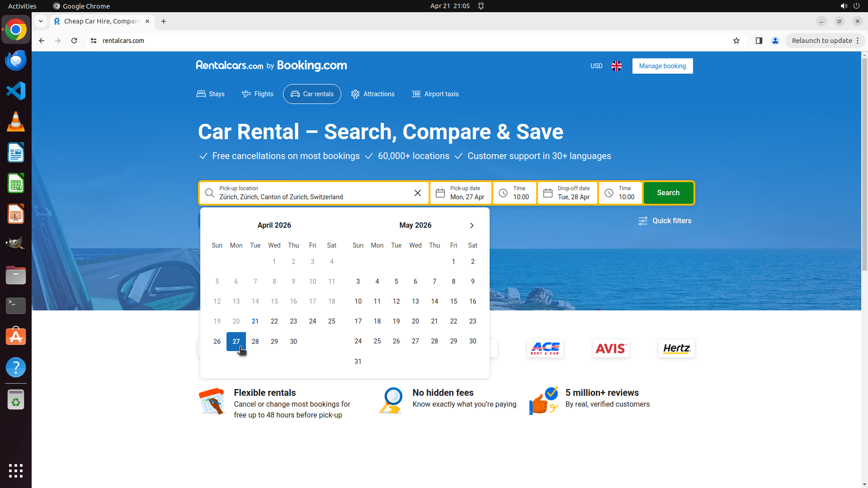
Task: Open Thunderbird from the dock
Action: (x=16, y=60)
